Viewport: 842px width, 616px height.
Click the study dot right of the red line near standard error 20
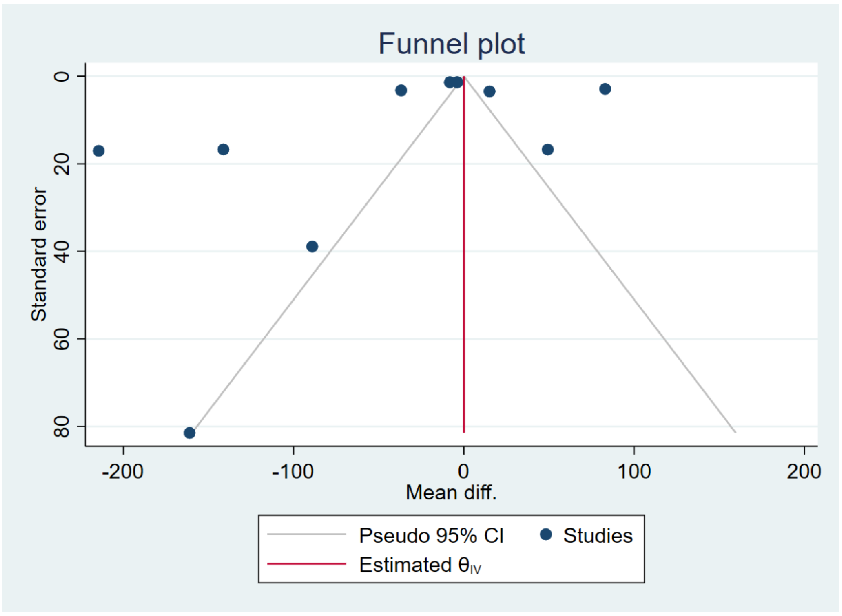547,150
